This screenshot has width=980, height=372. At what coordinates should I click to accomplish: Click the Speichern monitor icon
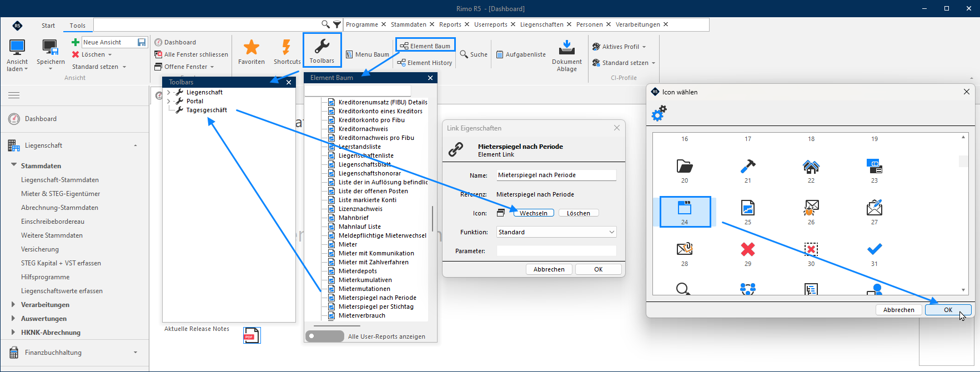[50, 48]
